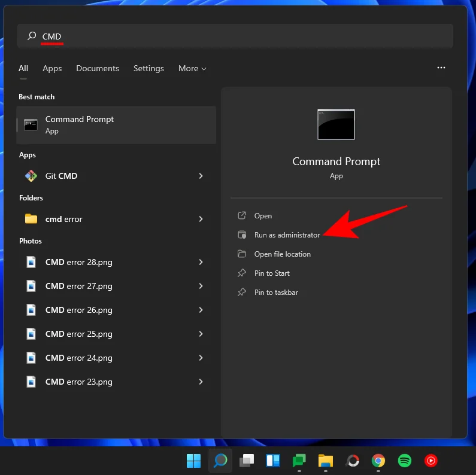Viewport: 476px width, 475px height.
Task: Launch Widgets from the taskbar
Action: click(273, 461)
